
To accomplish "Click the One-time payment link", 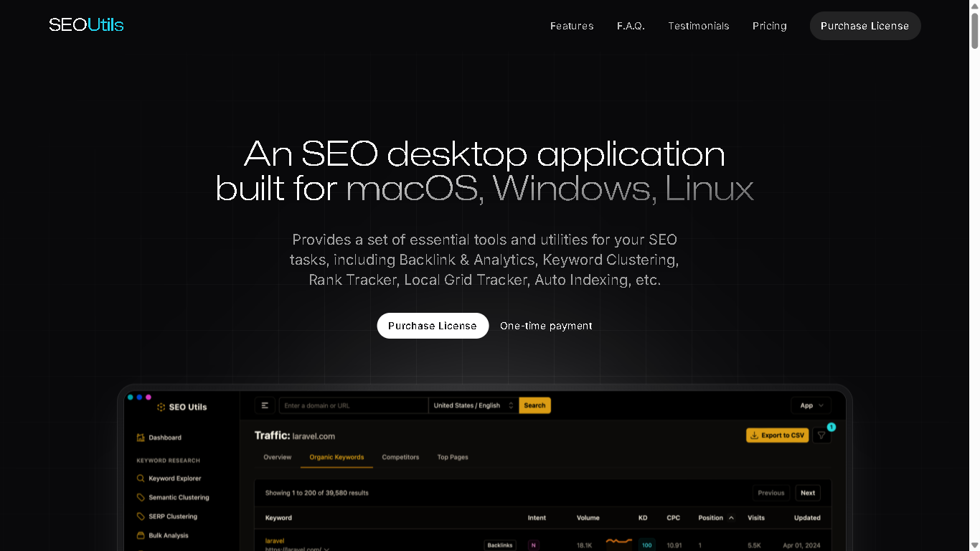I will 546,326.
